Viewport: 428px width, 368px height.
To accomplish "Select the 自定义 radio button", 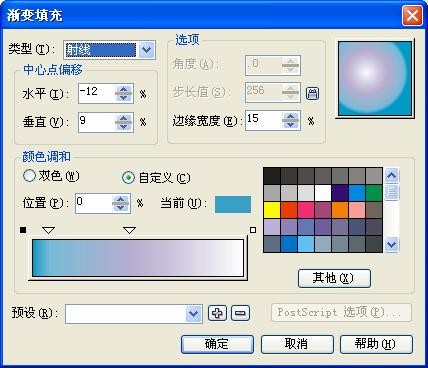I will (128, 178).
